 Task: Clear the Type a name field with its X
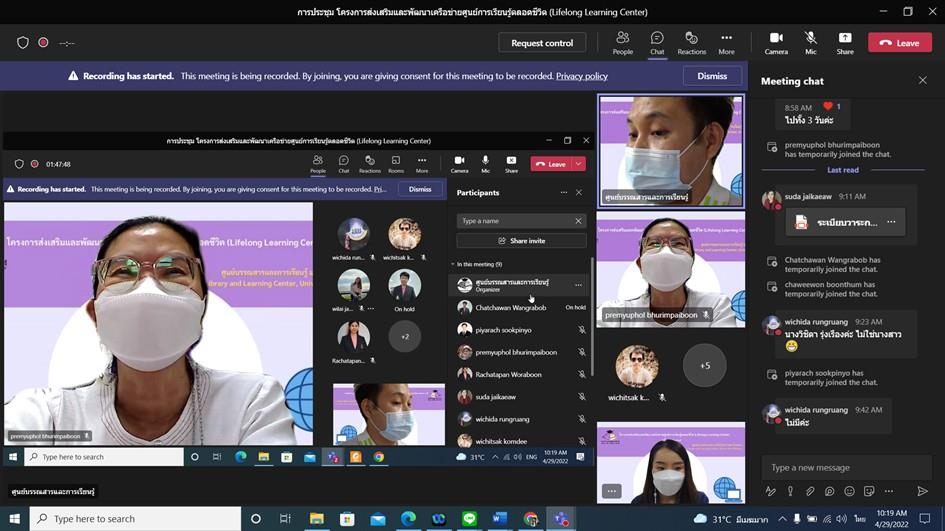578,221
